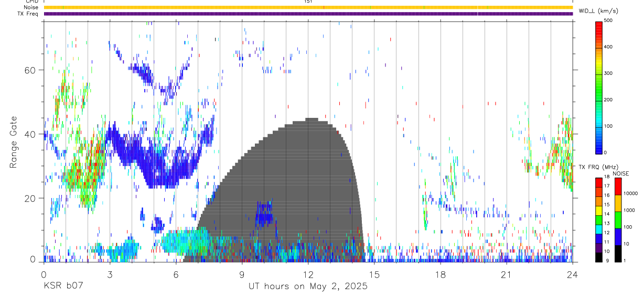644x297 pixels.
Task: Click the 'Range Gate' y-axis title
Action: tap(13, 142)
